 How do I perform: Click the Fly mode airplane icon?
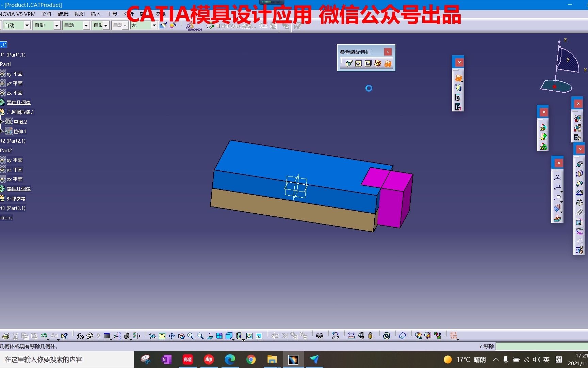pos(152,336)
